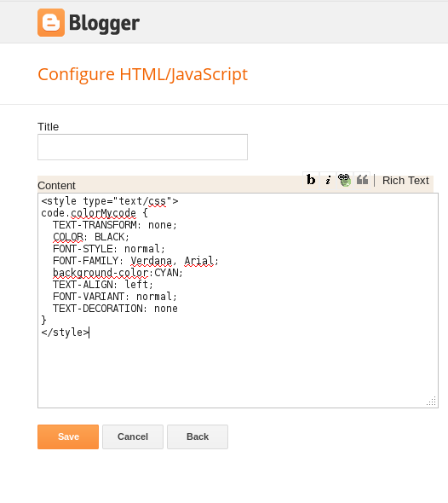This screenshot has height=503, width=448.
Task: Click the orange Blogger logo icon
Action: click(51, 22)
